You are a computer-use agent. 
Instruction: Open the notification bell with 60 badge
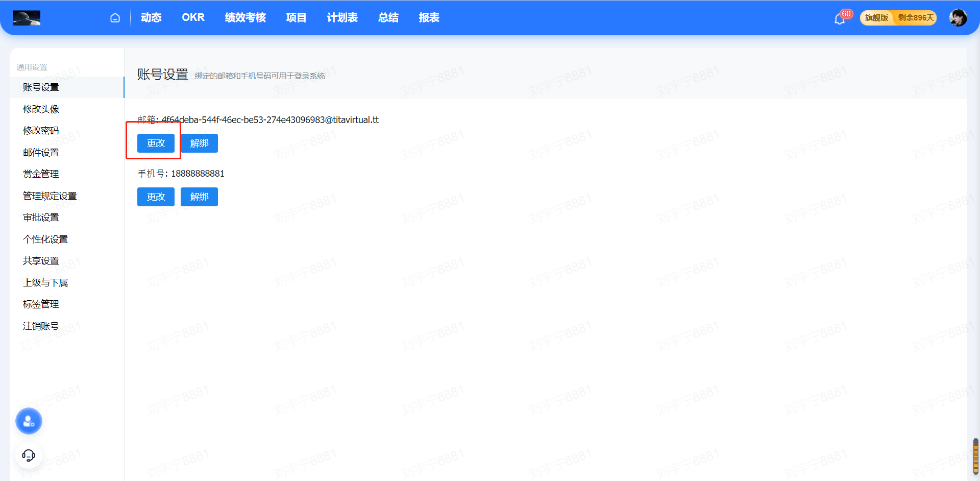point(840,19)
